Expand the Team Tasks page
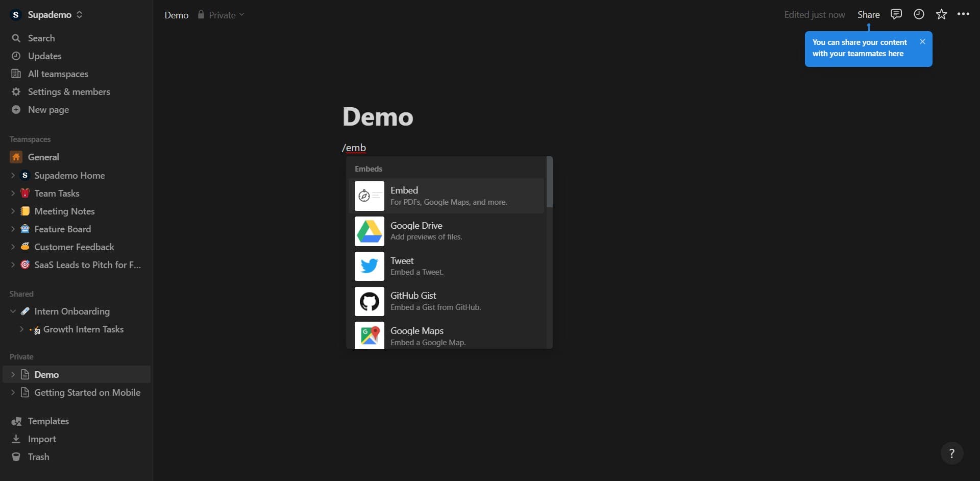This screenshot has width=980, height=481. coord(13,194)
